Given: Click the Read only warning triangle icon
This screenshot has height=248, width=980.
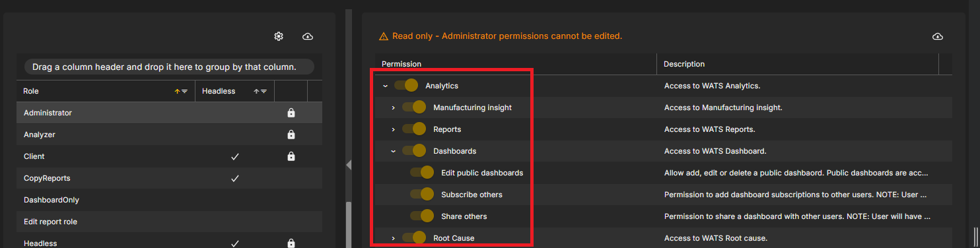Looking at the screenshot, I should point(384,36).
